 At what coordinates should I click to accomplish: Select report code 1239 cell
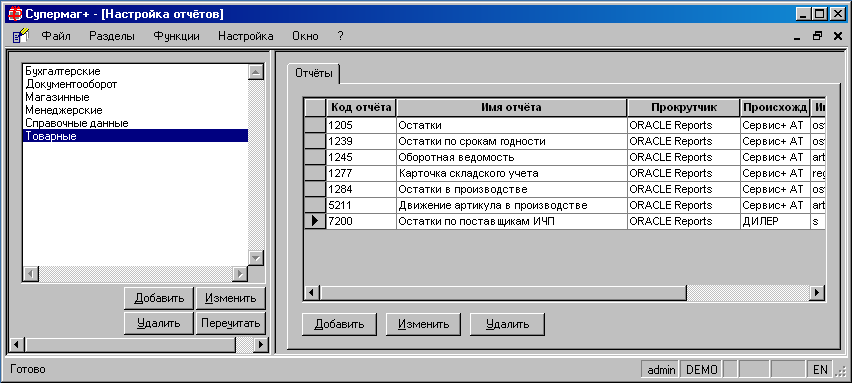tap(361, 141)
